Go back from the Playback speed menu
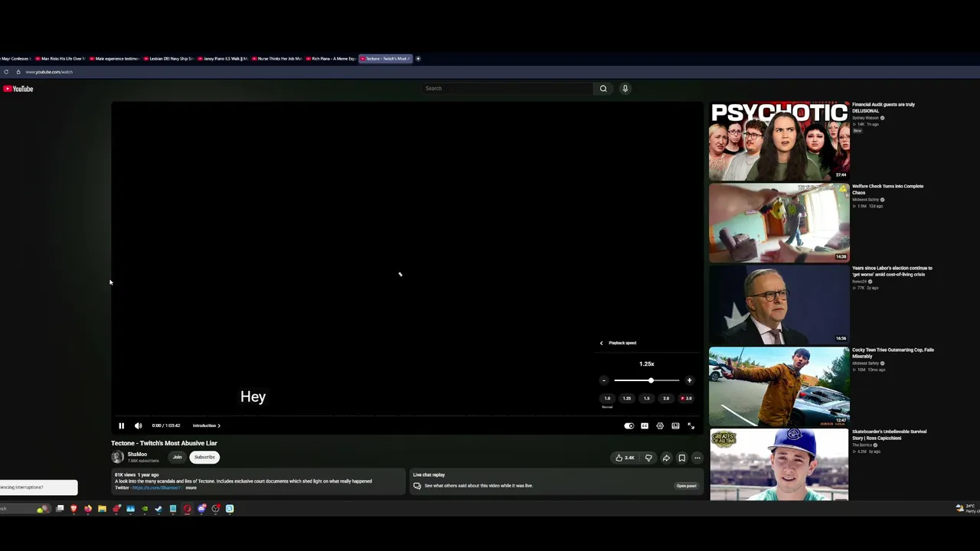The image size is (980, 551). [601, 343]
